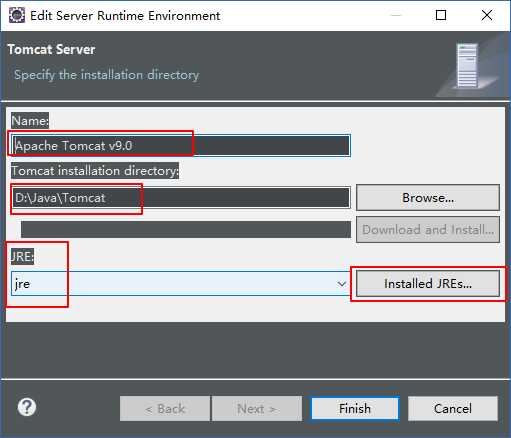The width and height of the screenshot is (511, 438).
Task: Minimize the dialog window
Action: [396, 15]
